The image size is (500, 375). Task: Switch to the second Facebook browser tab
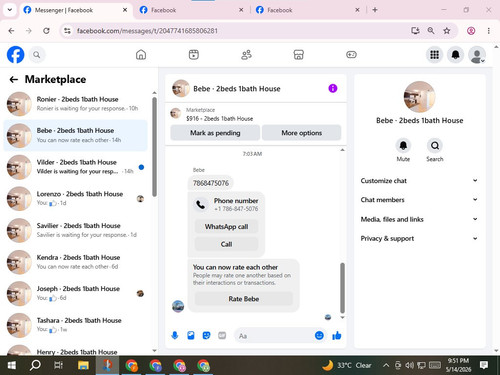(191, 10)
